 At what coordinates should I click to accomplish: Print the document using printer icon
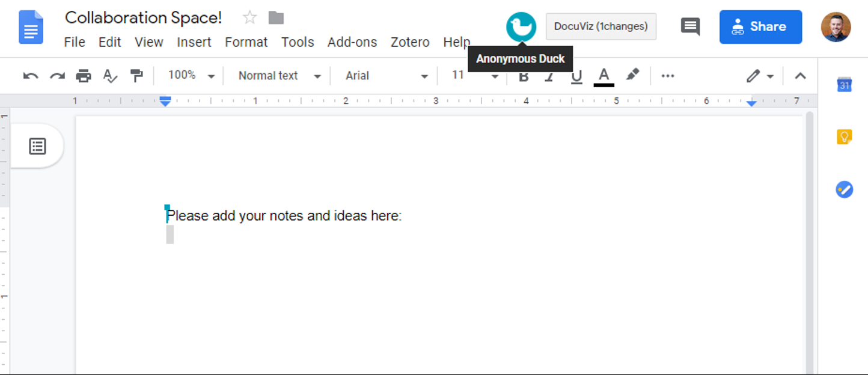click(x=84, y=76)
